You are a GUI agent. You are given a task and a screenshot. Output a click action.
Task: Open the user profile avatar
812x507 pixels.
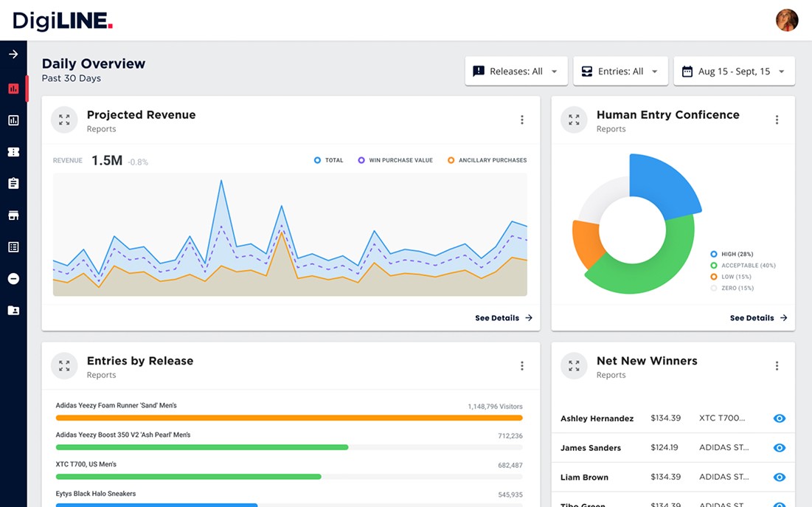pyautogui.click(x=787, y=20)
